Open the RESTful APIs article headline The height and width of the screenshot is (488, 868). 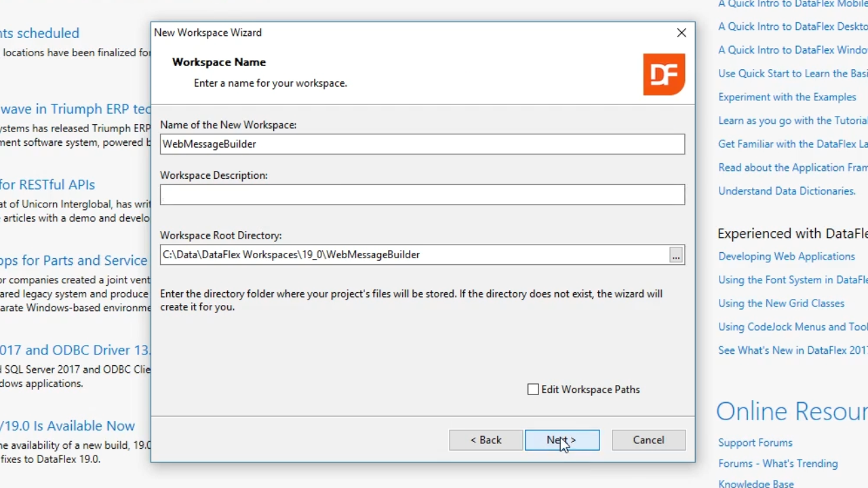click(x=47, y=184)
